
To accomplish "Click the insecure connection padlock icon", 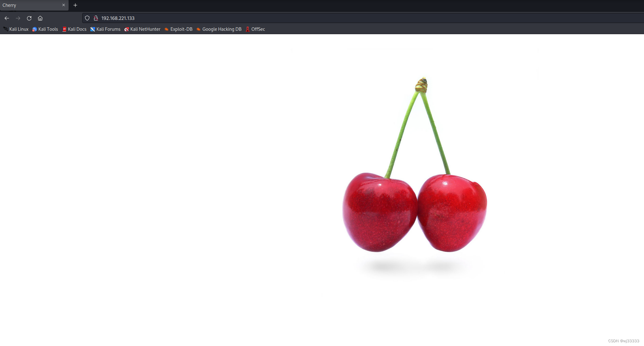I will click(x=96, y=18).
